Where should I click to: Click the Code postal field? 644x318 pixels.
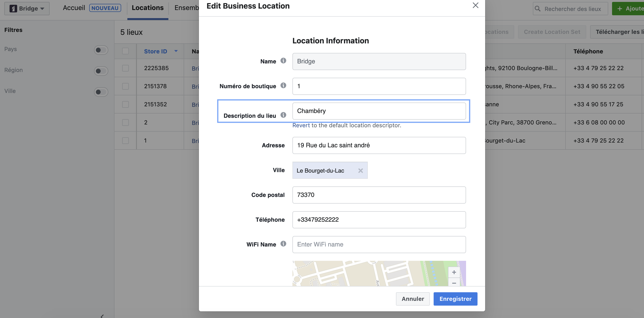point(379,195)
